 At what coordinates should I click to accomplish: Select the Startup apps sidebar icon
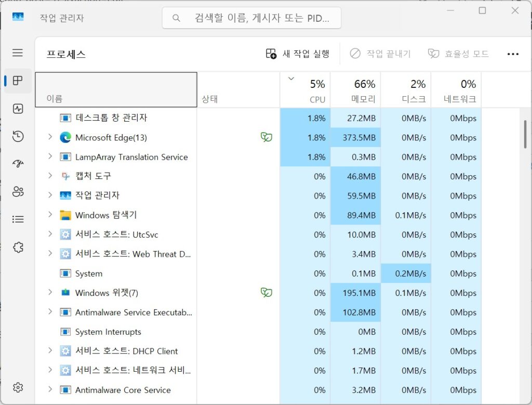(x=18, y=164)
